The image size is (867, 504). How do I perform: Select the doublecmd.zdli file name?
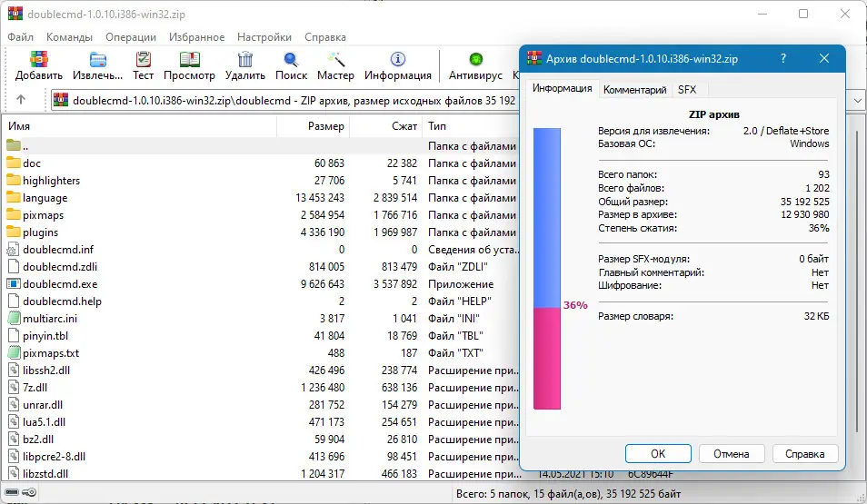click(60, 266)
